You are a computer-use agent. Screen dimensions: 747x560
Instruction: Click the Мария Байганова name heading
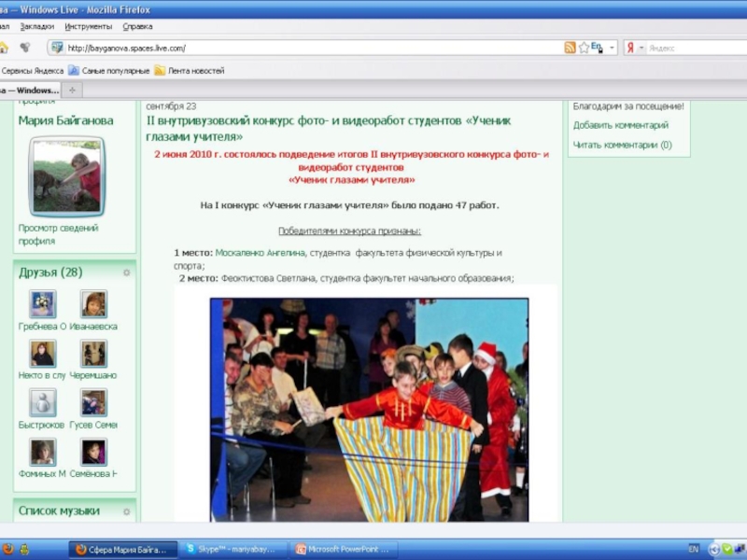pos(65,120)
